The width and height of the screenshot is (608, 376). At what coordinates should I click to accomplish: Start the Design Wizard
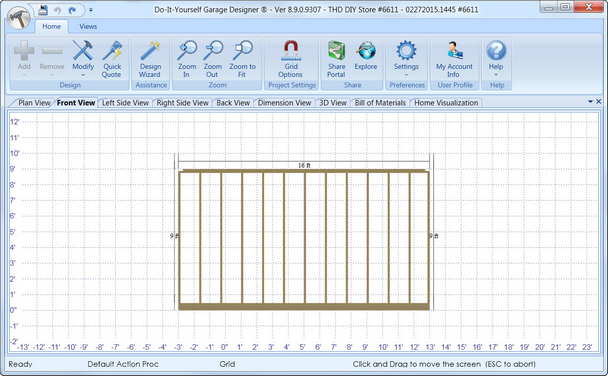click(150, 59)
